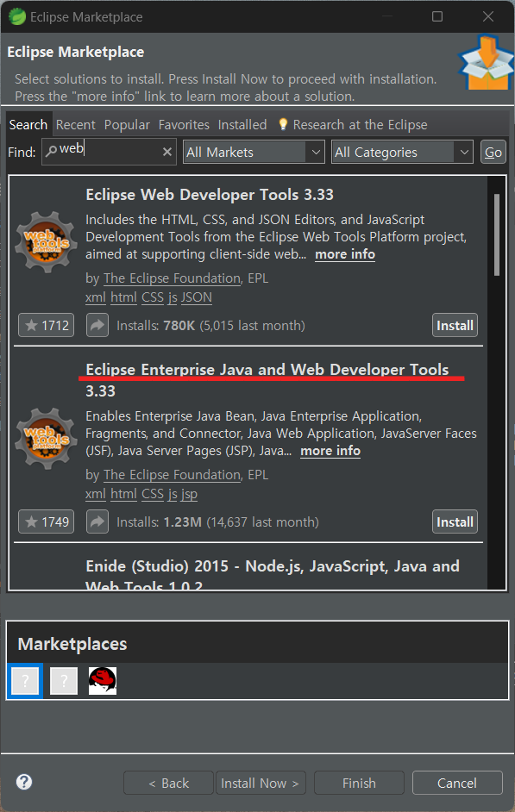This screenshot has height=812, width=515.
Task: Click the Cancel button
Action: click(x=457, y=783)
